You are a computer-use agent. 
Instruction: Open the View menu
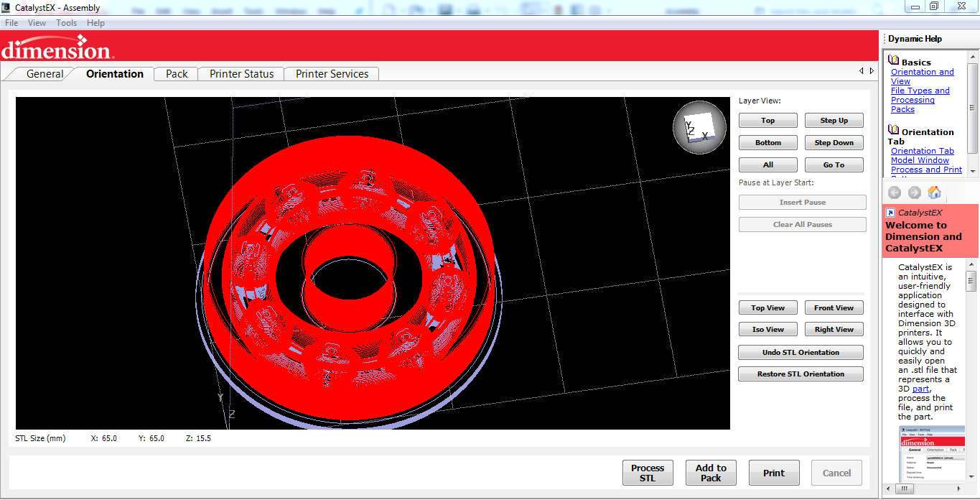pos(37,23)
